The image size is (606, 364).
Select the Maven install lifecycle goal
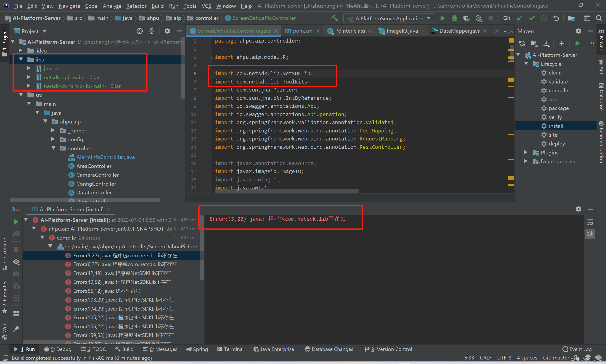(556, 126)
